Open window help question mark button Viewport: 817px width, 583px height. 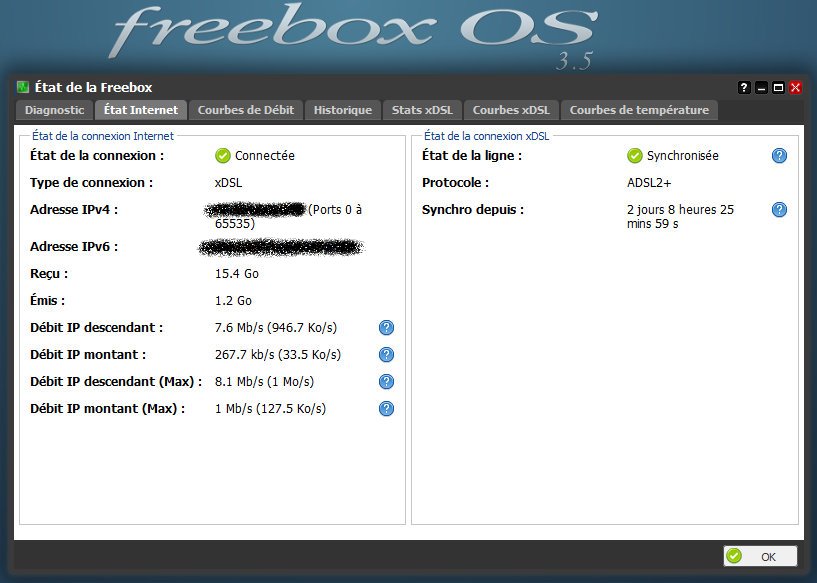[744, 88]
